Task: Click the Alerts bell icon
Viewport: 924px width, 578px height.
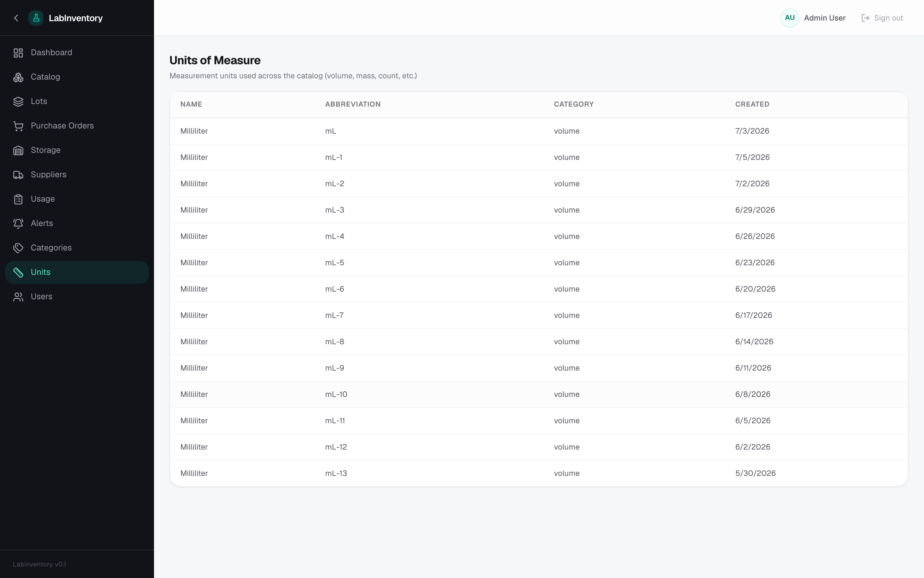Action: point(18,223)
